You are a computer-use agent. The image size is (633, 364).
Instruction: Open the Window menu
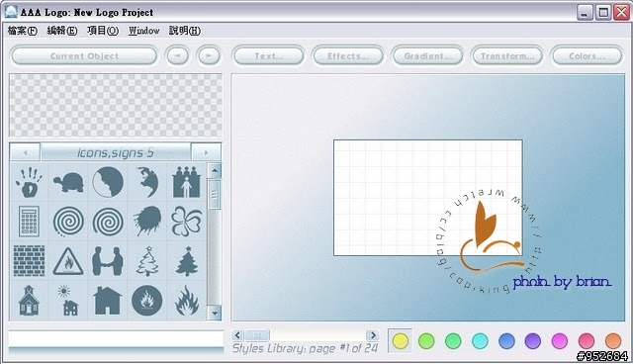tap(143, 31)
